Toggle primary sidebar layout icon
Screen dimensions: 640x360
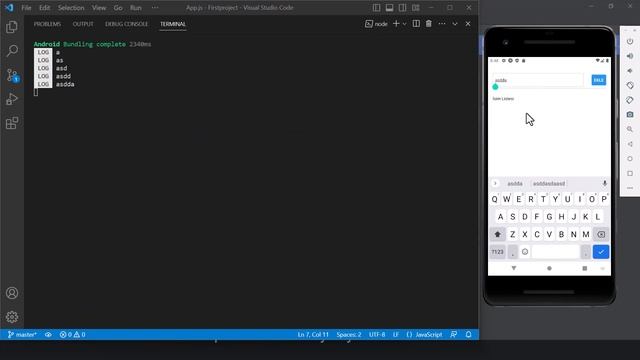click(376, 7)
